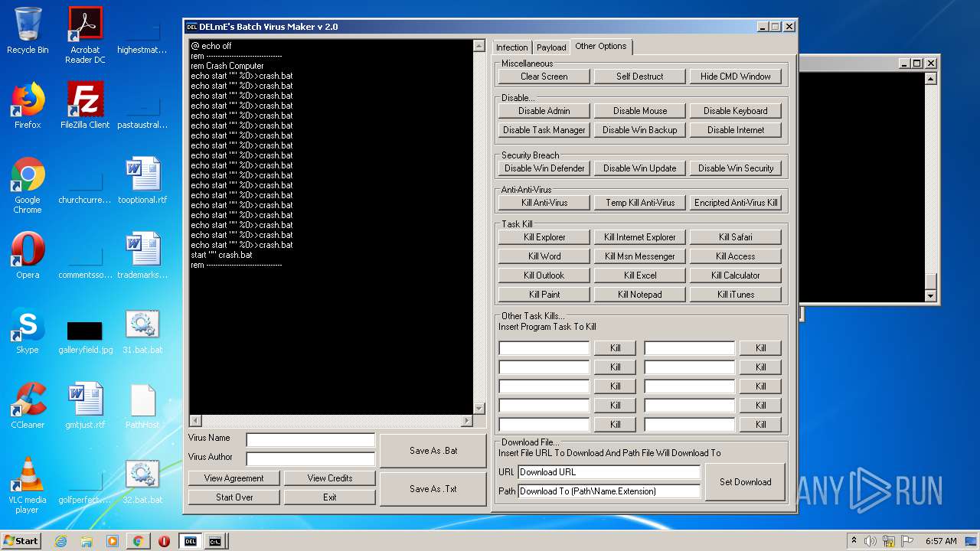Screen dimensions: 980x551
Task: Click the View Credits button
Action: (330, 478)
